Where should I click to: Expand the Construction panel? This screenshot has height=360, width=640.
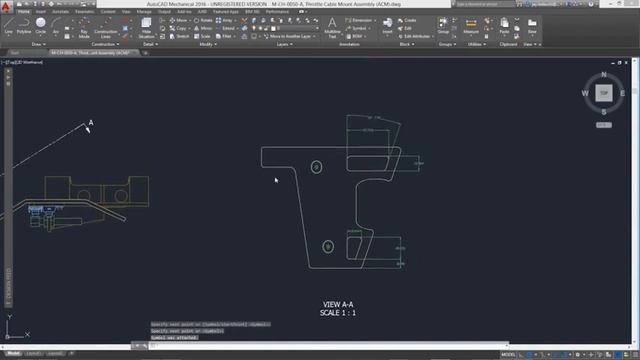tap(105, 44)
